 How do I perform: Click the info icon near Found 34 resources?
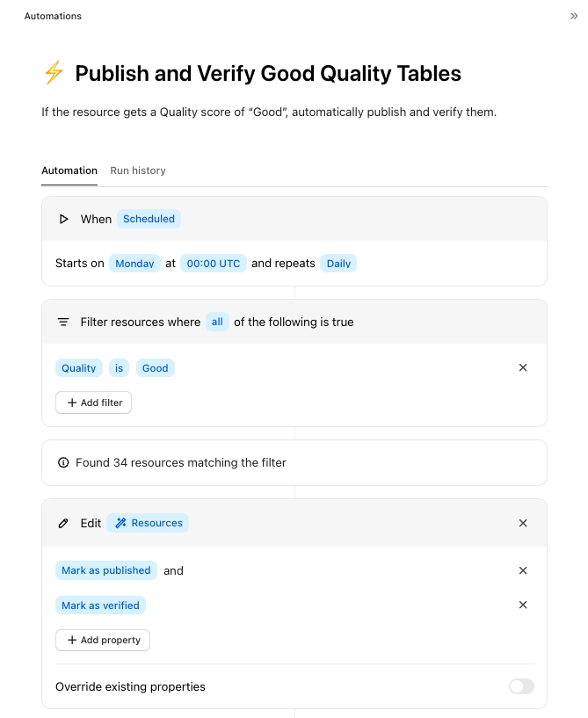63,462
